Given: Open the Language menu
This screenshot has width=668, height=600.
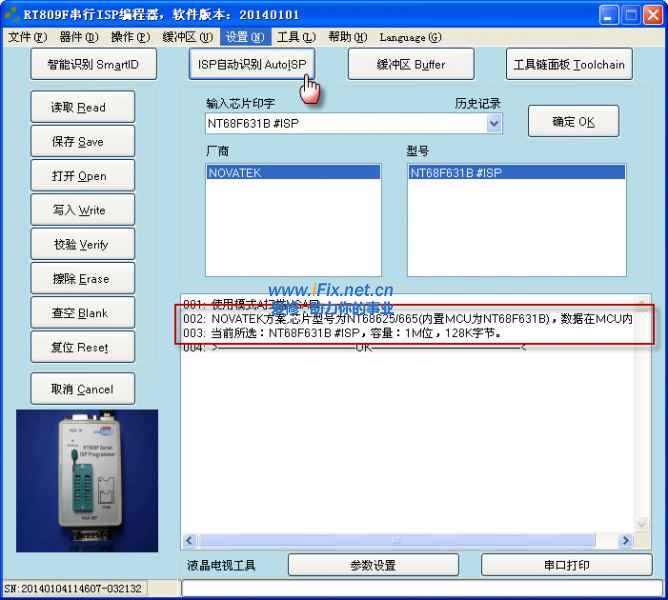Looking at the screenshot, I should (410, 37).
